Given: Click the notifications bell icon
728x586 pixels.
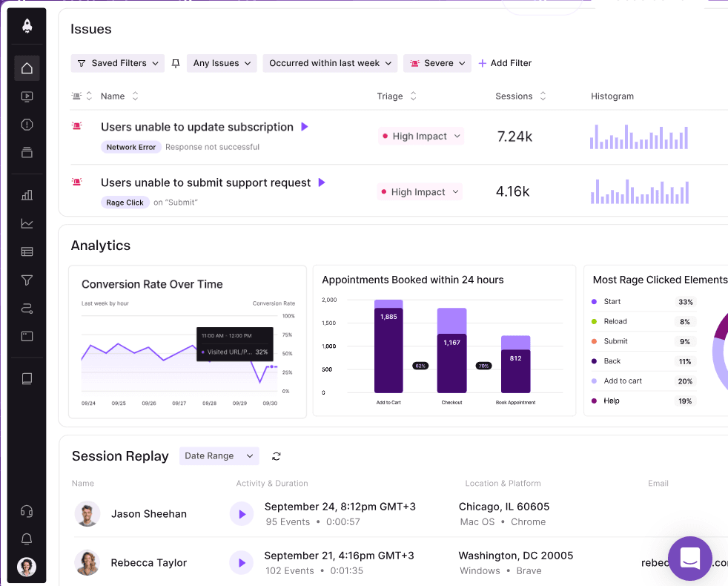Looking at the screenshot, I should pyautogui.click(x=27, y=539).
